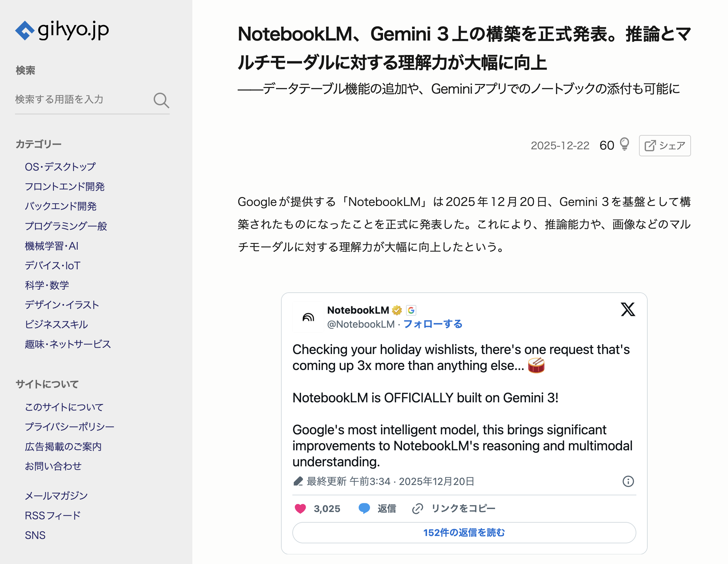
Task: Open the OS･デスクトップ category
Action: (x=60, y=167)
